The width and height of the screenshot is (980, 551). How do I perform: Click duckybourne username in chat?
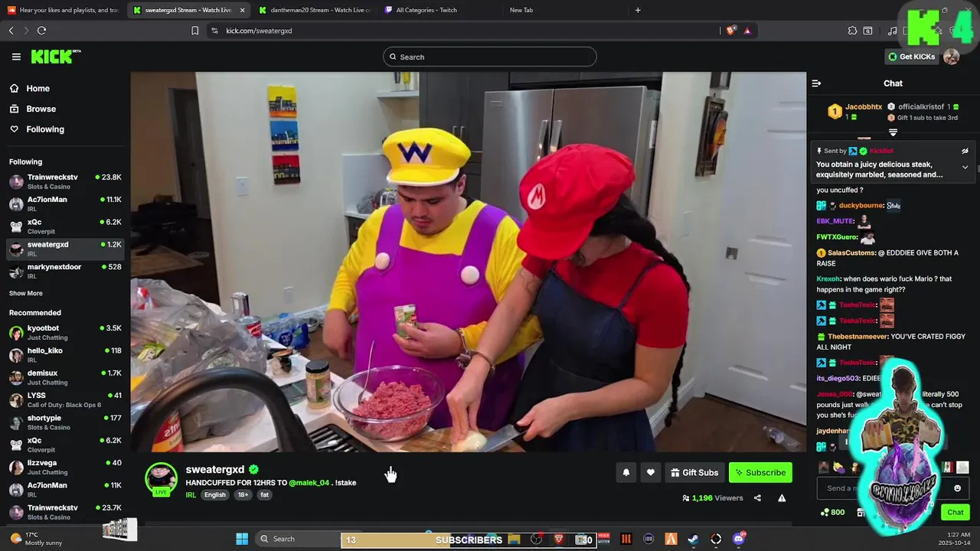(861, 205)
